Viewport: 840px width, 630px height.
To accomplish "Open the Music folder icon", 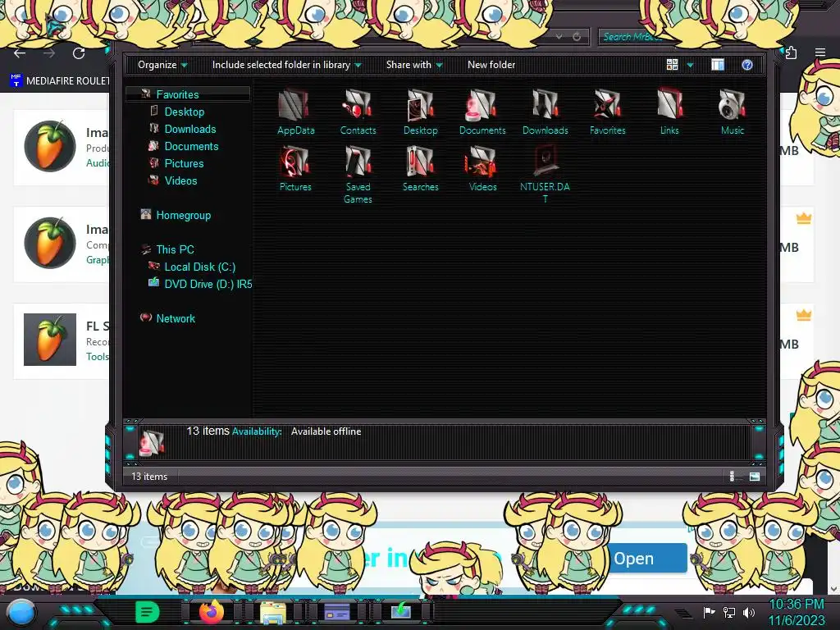I will point(733,112).
